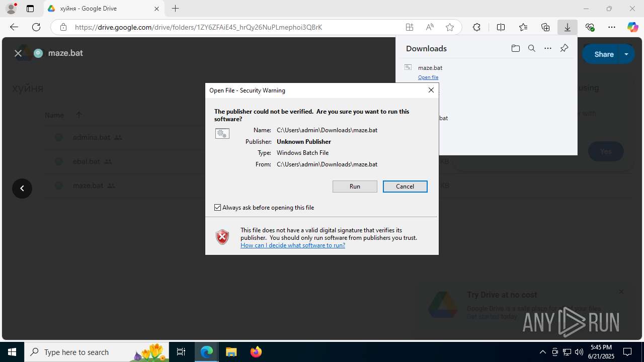Image resolution: width=644 pixels, height=362 pixels.
Task: Close the Google Drive tab
Action: coord(156,9)
